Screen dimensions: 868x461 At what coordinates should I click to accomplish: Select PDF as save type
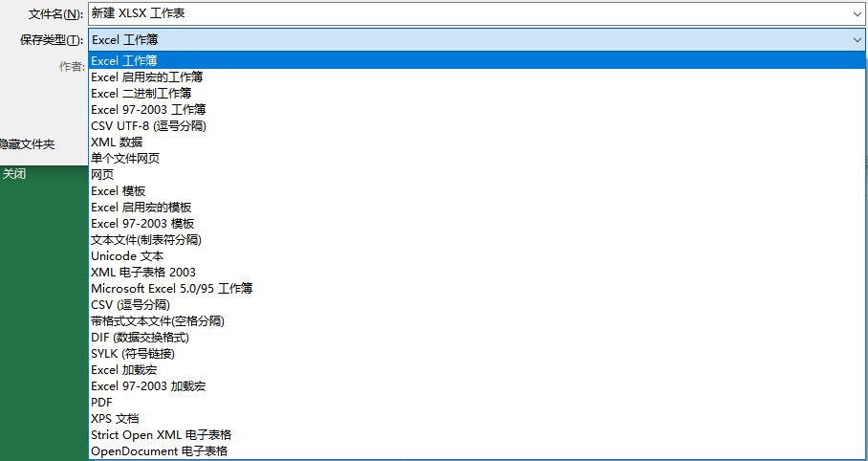(477, 402)
